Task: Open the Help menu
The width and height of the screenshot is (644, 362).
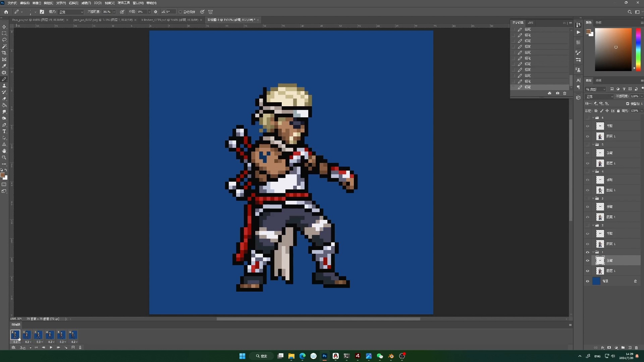Action: tap(152, 3)
